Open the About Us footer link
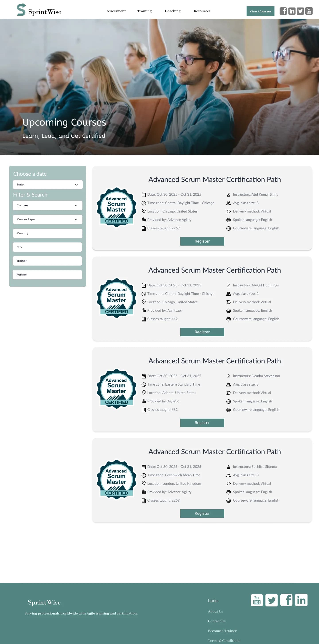 pos(215,611)
